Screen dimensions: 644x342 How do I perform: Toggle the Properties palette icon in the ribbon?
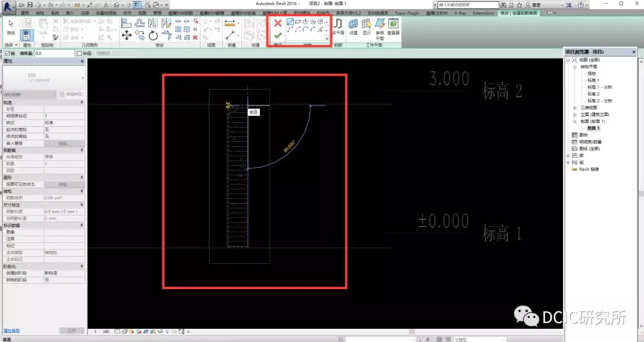pyautogui.click(x=26, y=35)
